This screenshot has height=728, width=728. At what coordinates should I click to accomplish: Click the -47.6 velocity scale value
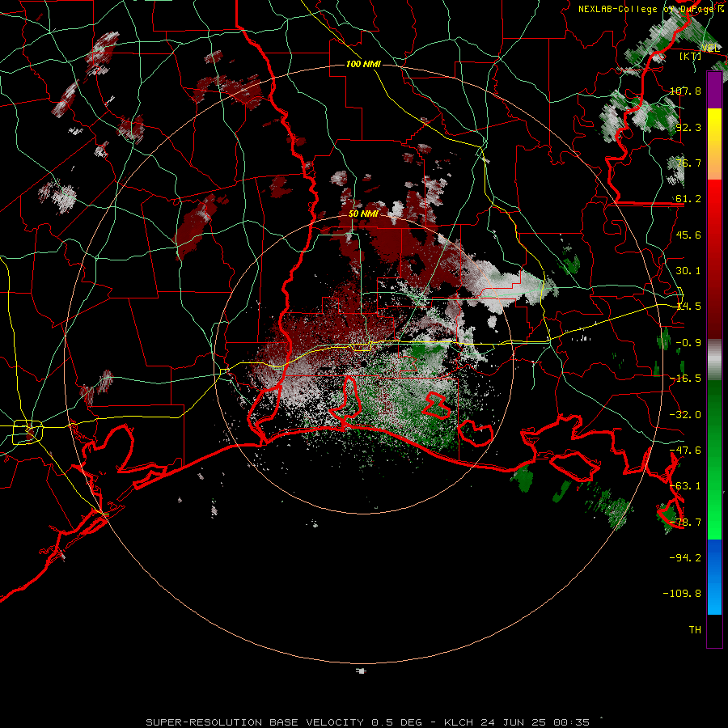685,450
